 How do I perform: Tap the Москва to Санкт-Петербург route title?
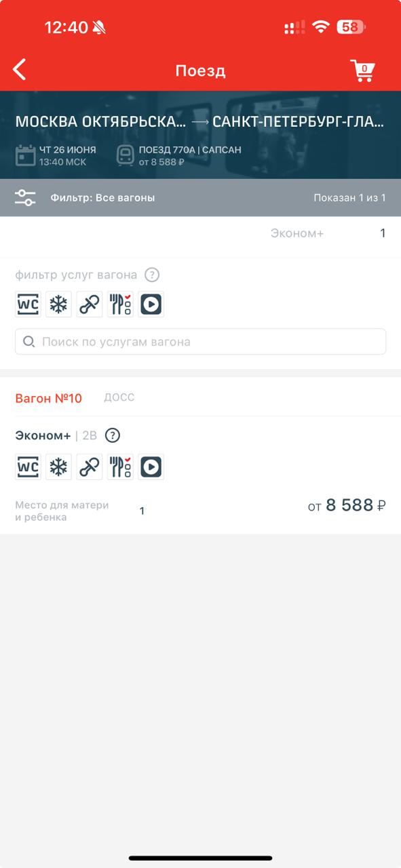pyautogui.click(x=200, y=122)
